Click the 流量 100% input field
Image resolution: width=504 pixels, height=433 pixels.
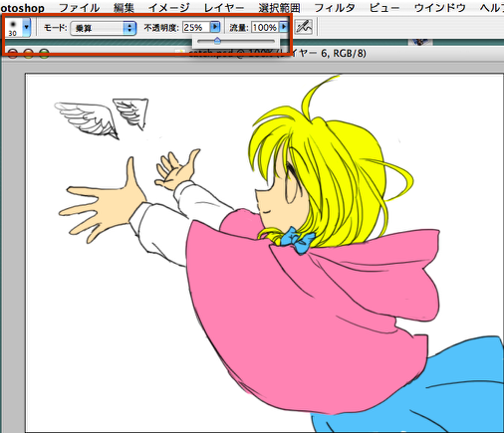[x=265, y=28]
